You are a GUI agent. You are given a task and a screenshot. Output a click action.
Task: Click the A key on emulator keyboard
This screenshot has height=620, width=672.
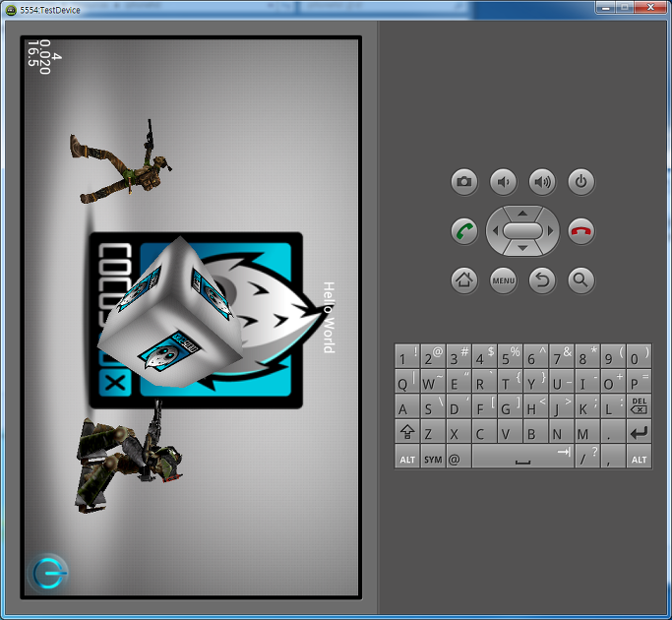(407, 406)
